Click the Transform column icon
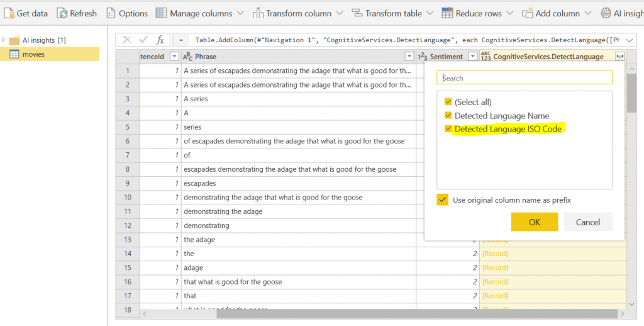644x326 pixels. (258, 13)
